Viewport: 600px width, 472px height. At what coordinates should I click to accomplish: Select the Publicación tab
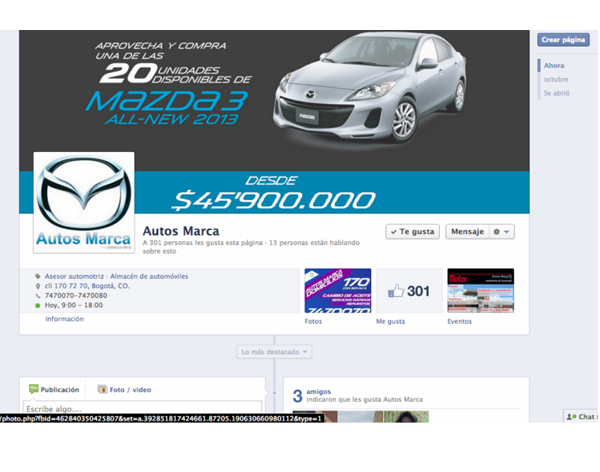click(x=54, y=389)
